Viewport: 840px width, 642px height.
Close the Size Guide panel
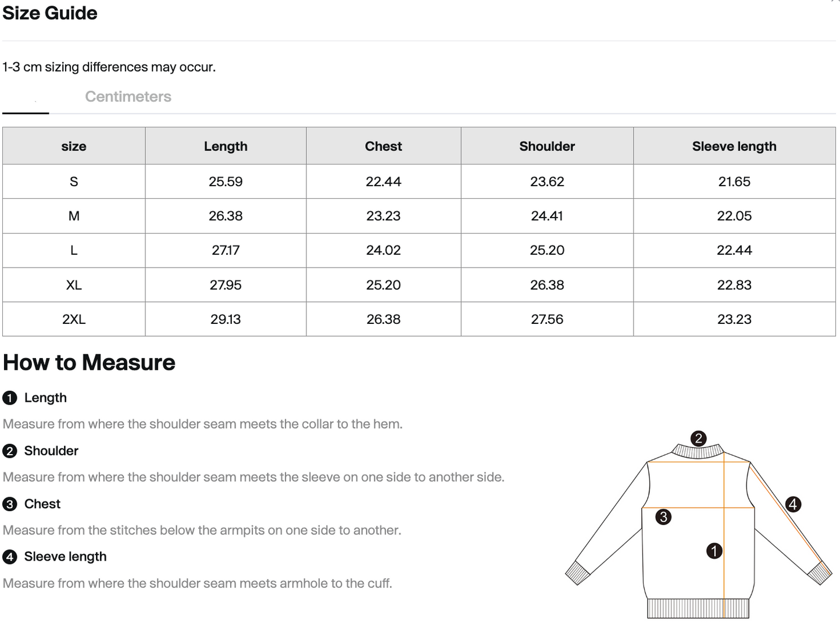832,3
